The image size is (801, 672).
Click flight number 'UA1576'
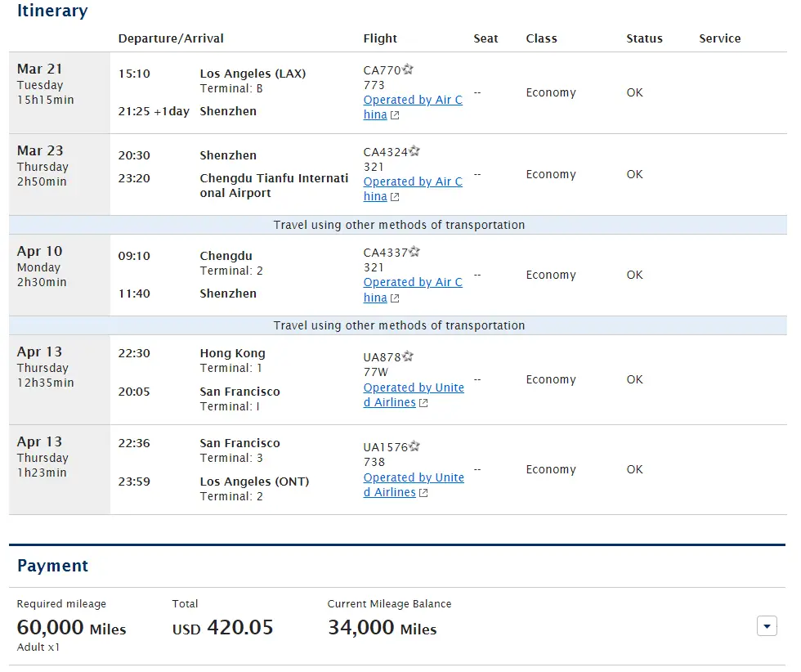click(x=386, y=447)
